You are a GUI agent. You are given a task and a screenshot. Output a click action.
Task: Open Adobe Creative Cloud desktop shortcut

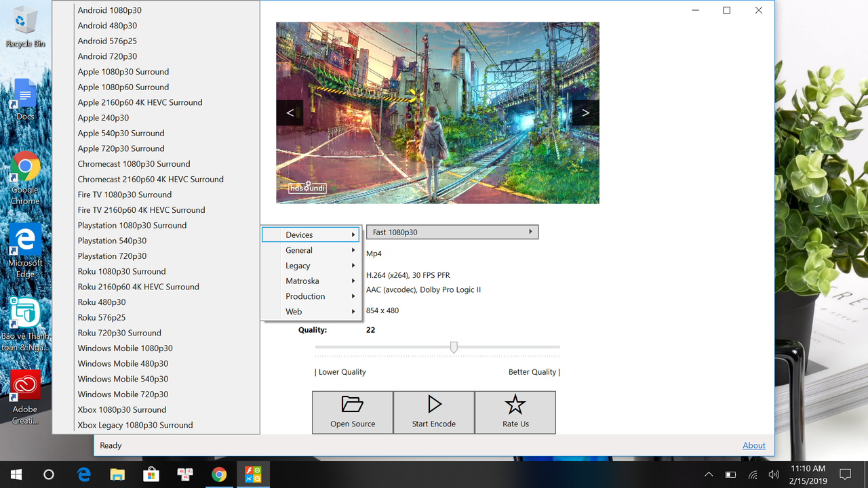[x=25, y=398]
